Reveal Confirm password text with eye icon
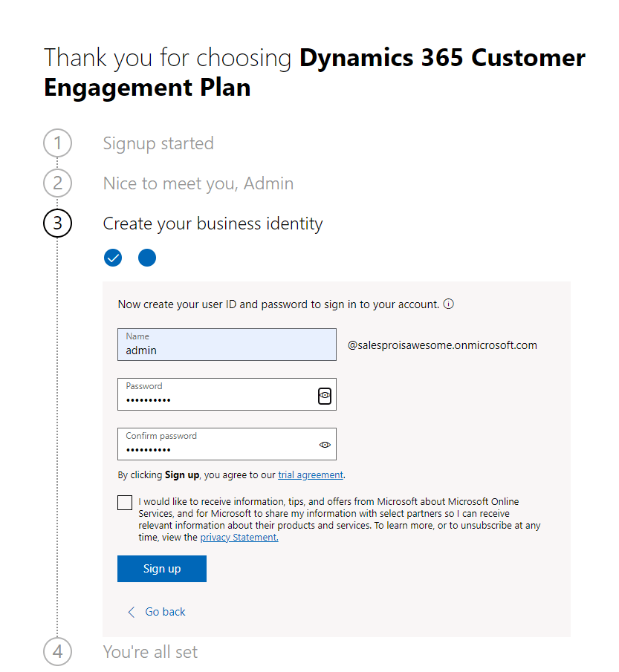Image resolution: width=619 pixels, height=672 pixels. [x=324, y=445]
